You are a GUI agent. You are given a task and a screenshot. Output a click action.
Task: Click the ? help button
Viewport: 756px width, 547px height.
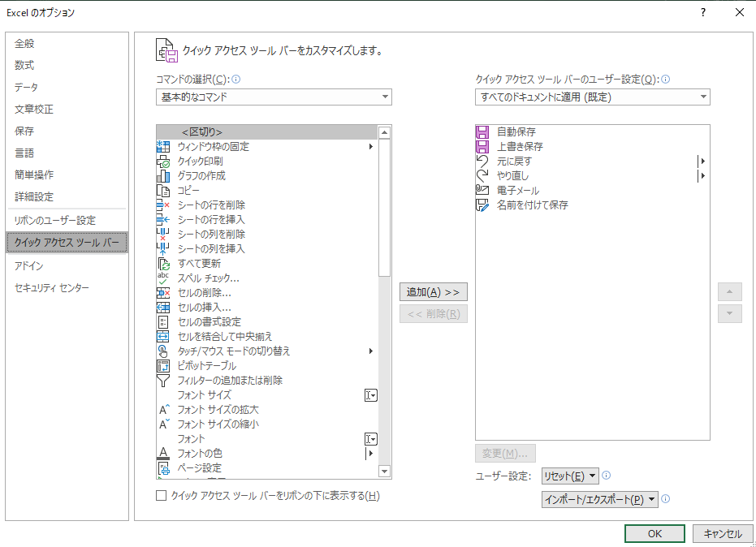tap(703, 12)
